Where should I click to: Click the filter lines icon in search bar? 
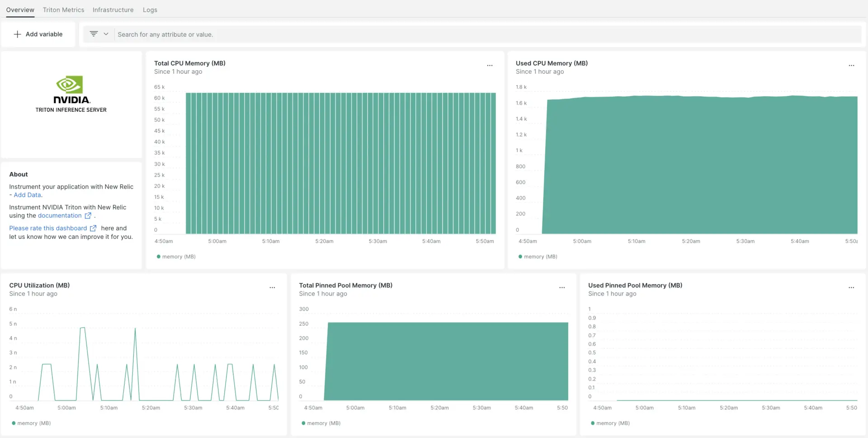click(94, 34)
